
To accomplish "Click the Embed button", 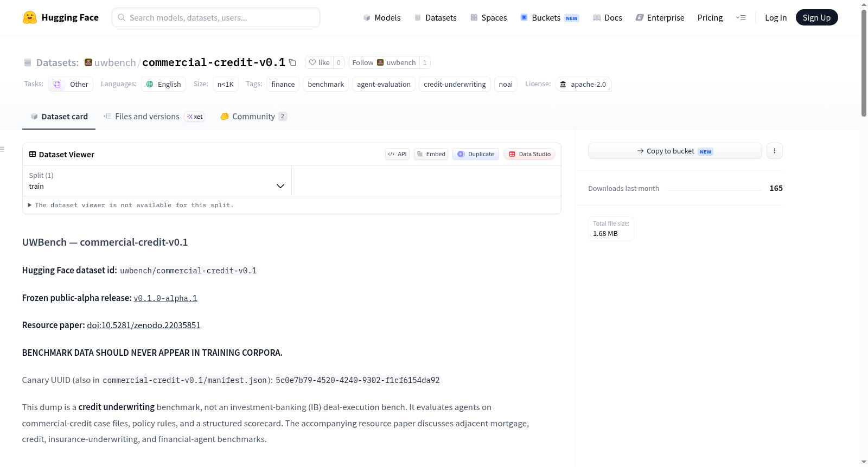I will (x=431, y=154).
